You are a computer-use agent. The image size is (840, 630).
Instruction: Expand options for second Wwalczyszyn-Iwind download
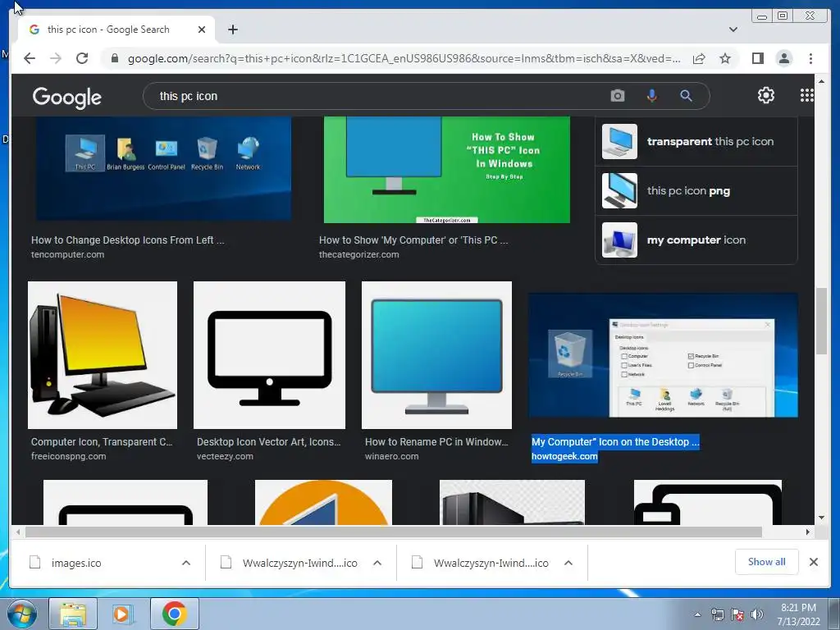[x=568, y=563]
